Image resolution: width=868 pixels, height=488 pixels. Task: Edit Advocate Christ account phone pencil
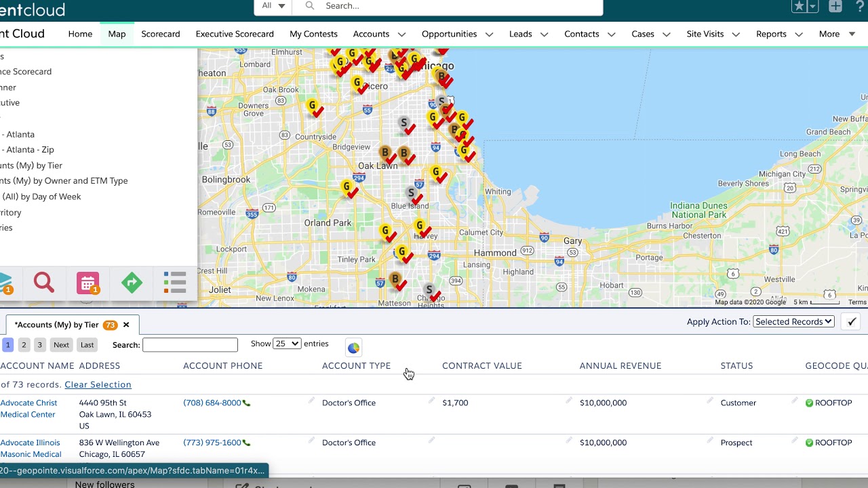pos(311,401)
